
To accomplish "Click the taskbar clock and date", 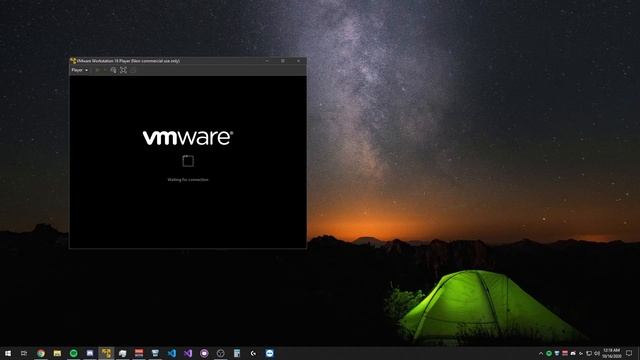I will 611,353.
